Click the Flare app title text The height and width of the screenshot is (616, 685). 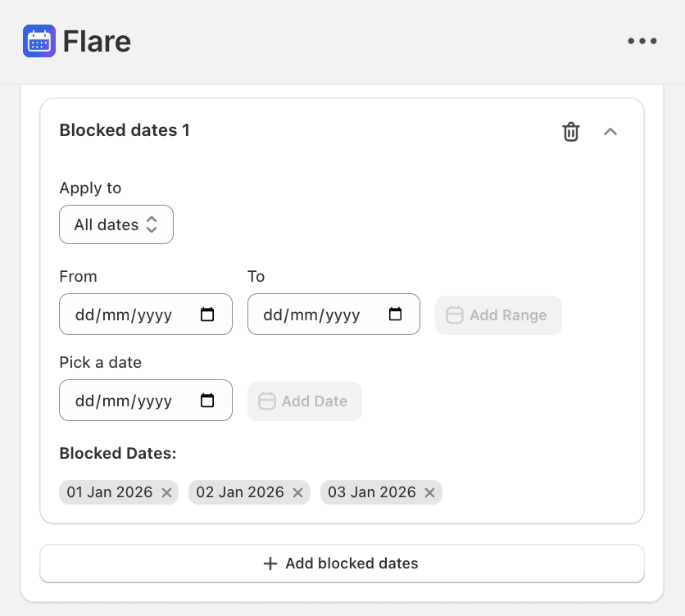click(97, 41)
